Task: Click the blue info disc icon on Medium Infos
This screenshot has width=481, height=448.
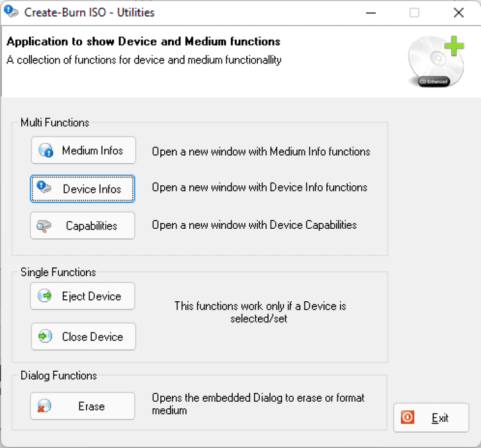Action: tap(46, 151)
